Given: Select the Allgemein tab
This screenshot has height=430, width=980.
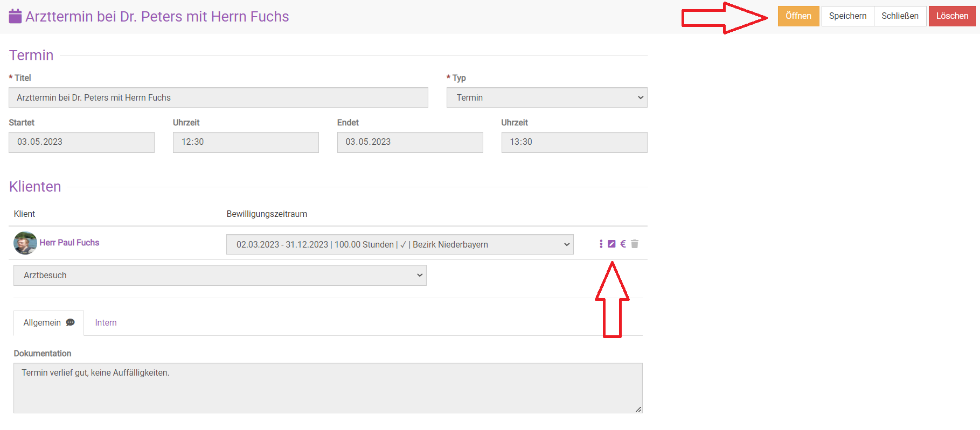Looking at the screenshot, I should pos(42,323).
